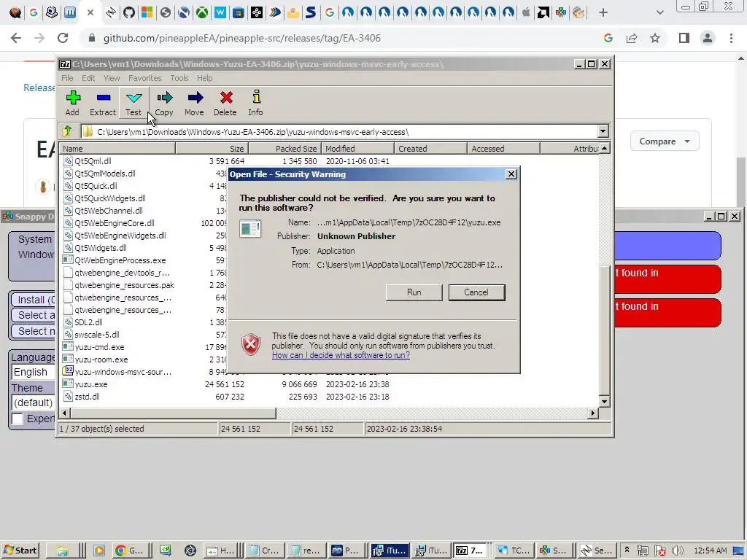Open the Chrome three-dot menu
The image size is (747, 560).
(x=731, y=38)
